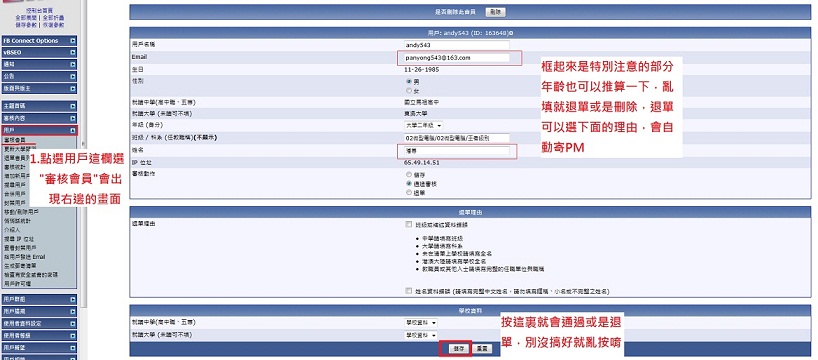Screen dimensions: 818x360
Task: Open 生成郵寄清單 in the sidebar
Action: [x=20, y=266]
